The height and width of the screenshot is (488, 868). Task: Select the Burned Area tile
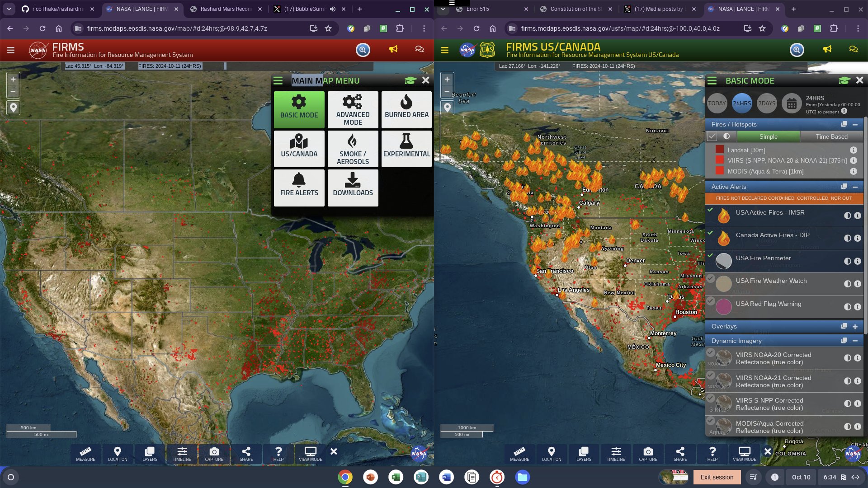tap(406, 110)
